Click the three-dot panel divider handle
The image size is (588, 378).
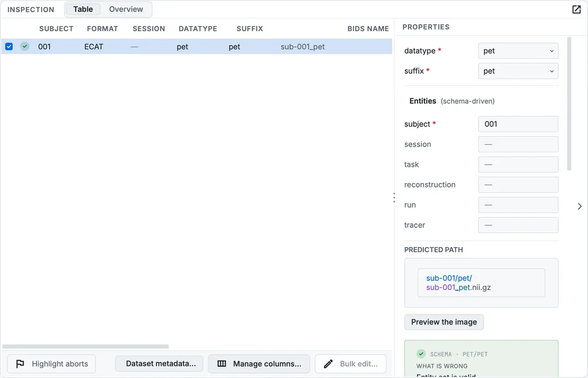394,197
